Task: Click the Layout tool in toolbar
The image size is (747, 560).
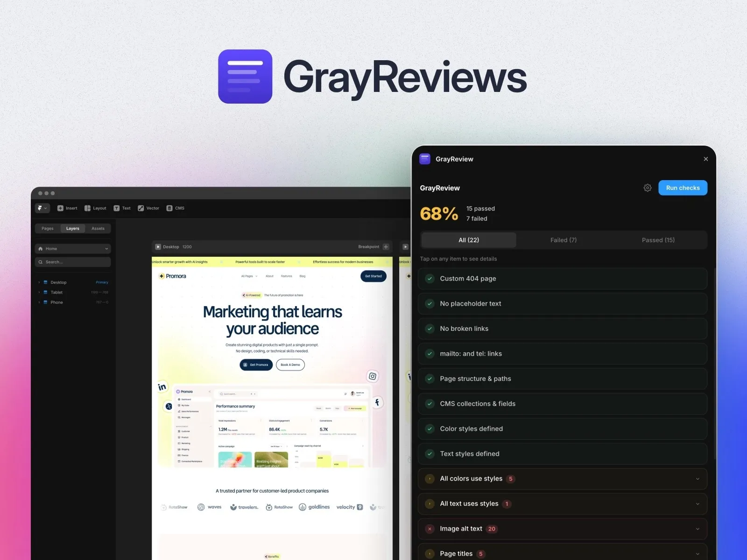Action: click(x=95, y=208)
